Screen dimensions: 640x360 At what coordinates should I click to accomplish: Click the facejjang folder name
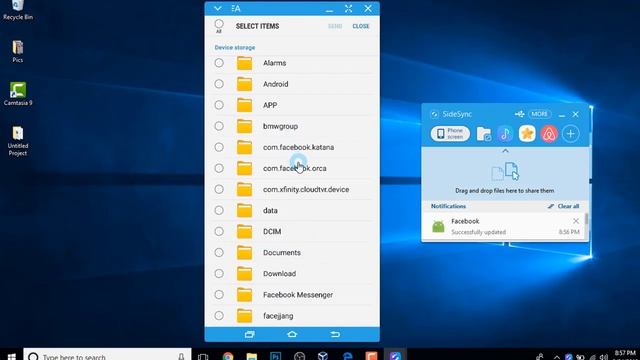(278, 316)
